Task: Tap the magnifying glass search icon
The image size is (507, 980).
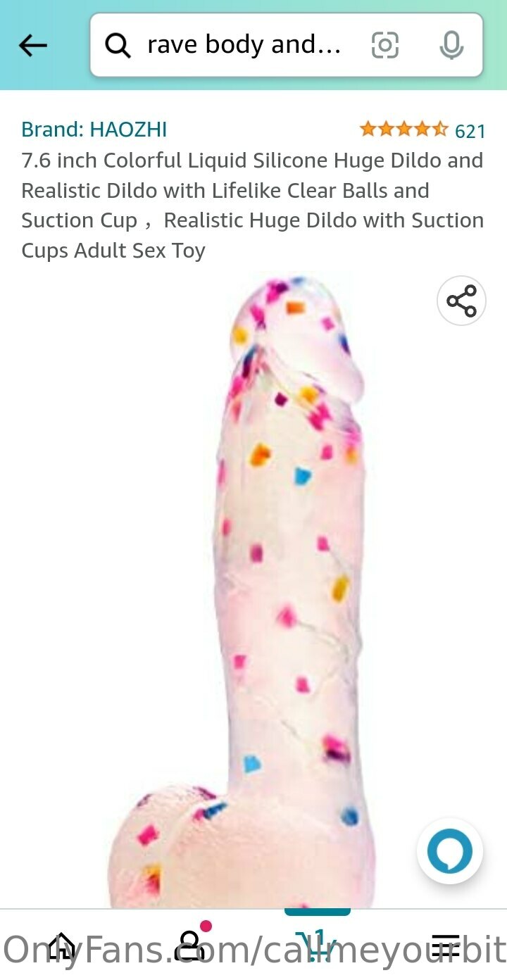Action: pos(118,46)
